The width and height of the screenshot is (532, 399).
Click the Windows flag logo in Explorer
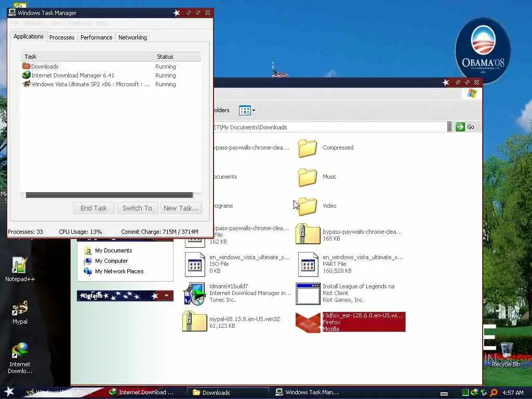click(x=472, y=94)
